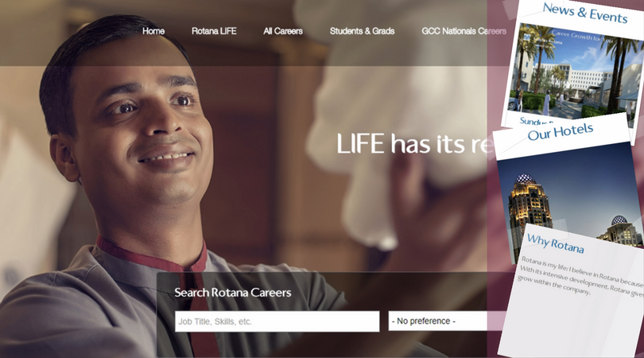Go to the Rotana LIFE page
This screenshot has width=644, height=358.
pos(214,31)
